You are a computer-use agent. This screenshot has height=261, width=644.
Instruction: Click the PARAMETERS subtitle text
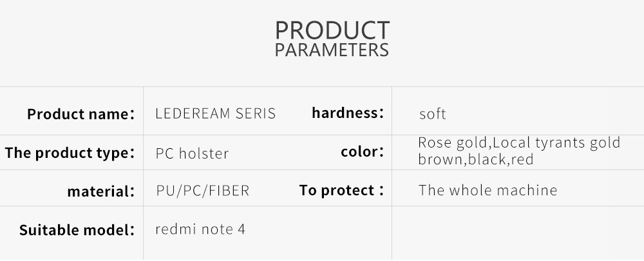pos(332,50)
